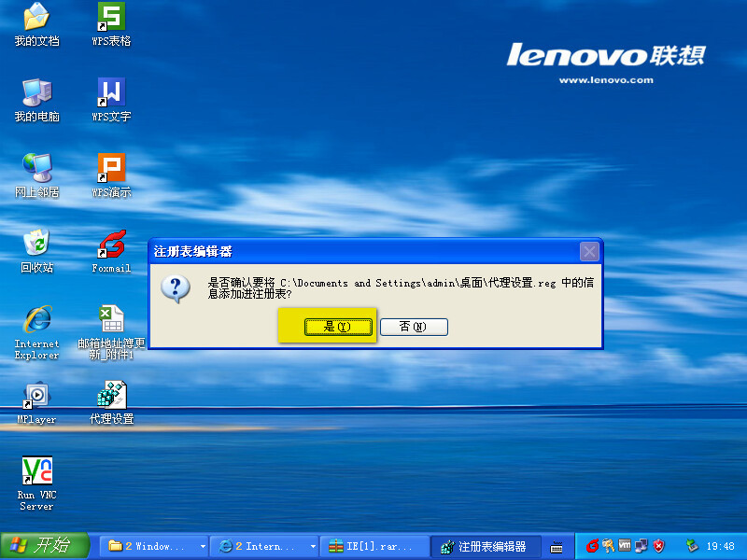Select the WPS文字 desktop shortcut
Viewport: 747px width, 560px height.
click(x=111, y=92)
